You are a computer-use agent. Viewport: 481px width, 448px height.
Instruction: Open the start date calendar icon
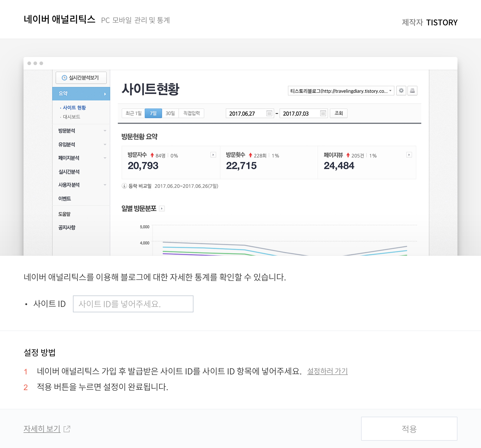(x=269, y=113)
